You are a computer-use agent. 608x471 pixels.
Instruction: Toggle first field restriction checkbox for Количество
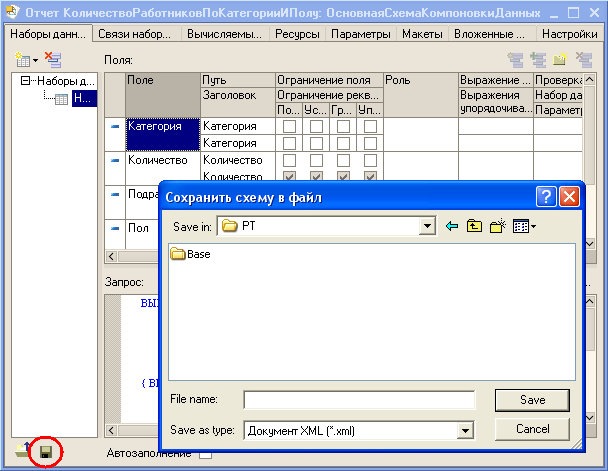289,160
